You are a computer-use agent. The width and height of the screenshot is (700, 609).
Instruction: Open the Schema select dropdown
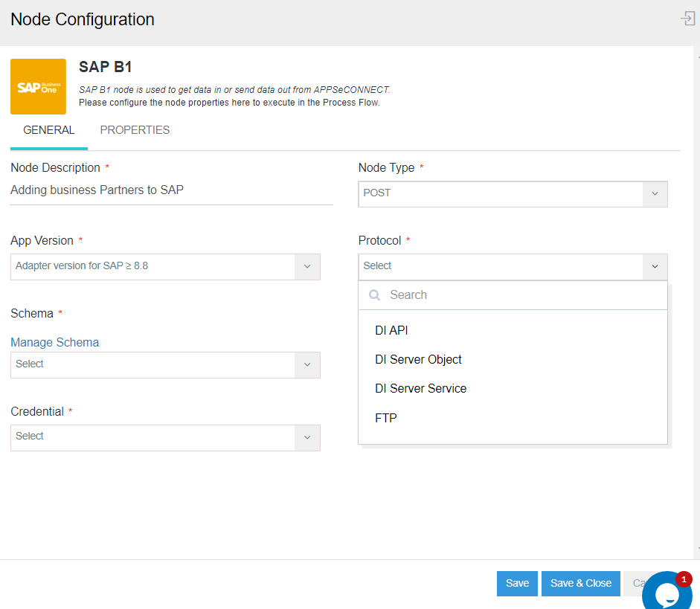tap(307, 364)
